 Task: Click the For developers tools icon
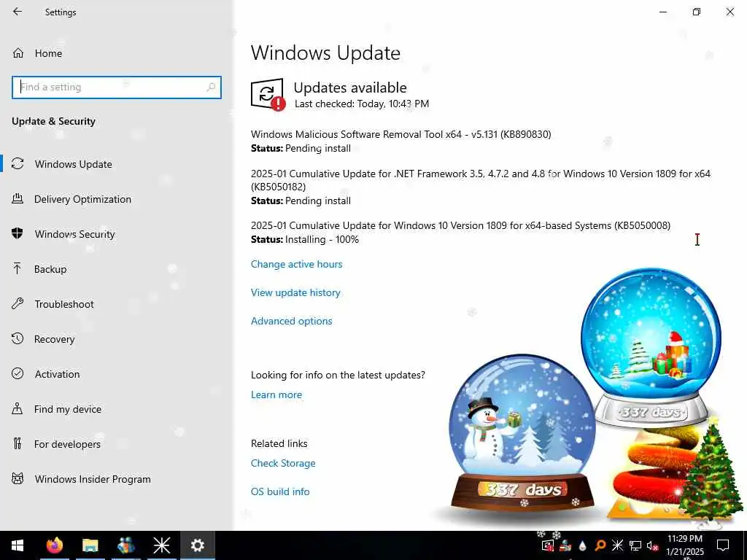pos(18,444)
